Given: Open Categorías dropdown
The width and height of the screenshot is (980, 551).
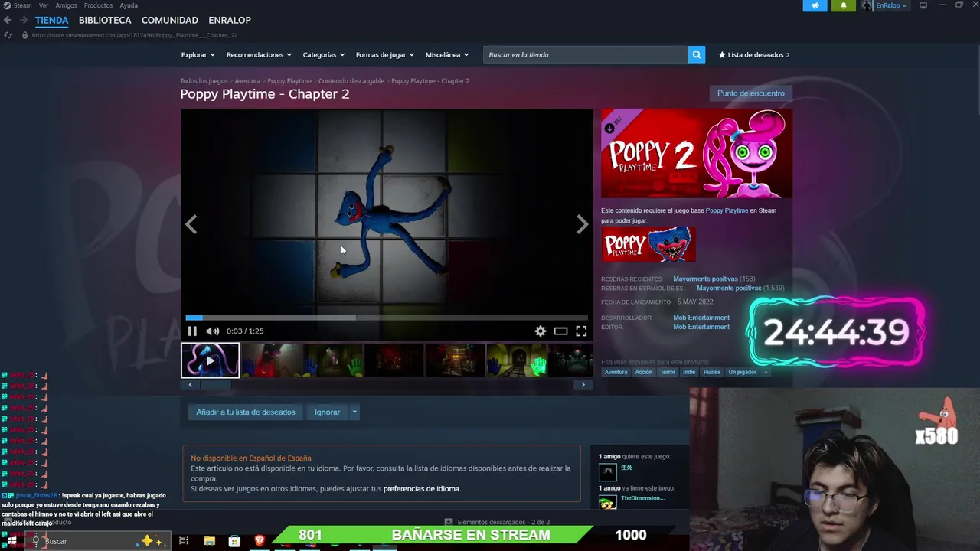Looking at the screenshot, I should [x=323, y=54].
